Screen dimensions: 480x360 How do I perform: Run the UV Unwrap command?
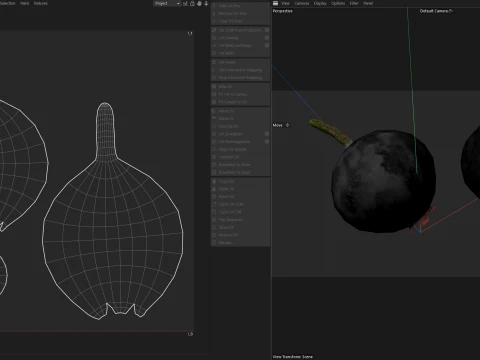[237, 38]
